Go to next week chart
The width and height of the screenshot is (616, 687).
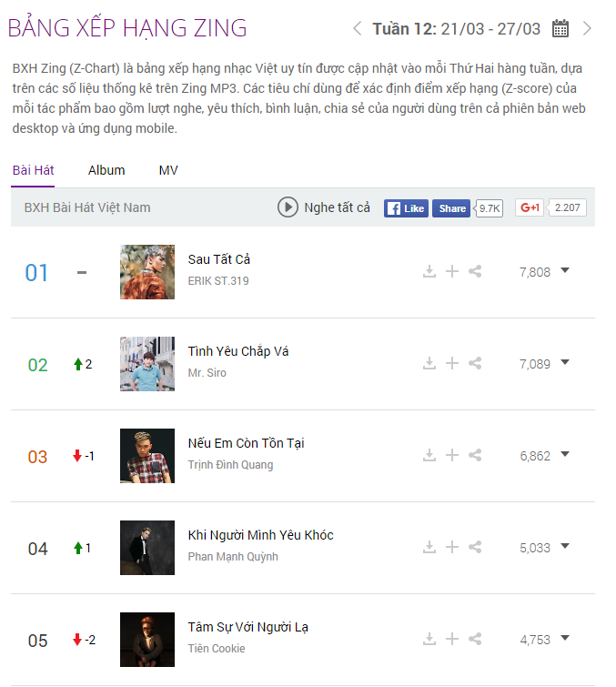pos(587,28)
